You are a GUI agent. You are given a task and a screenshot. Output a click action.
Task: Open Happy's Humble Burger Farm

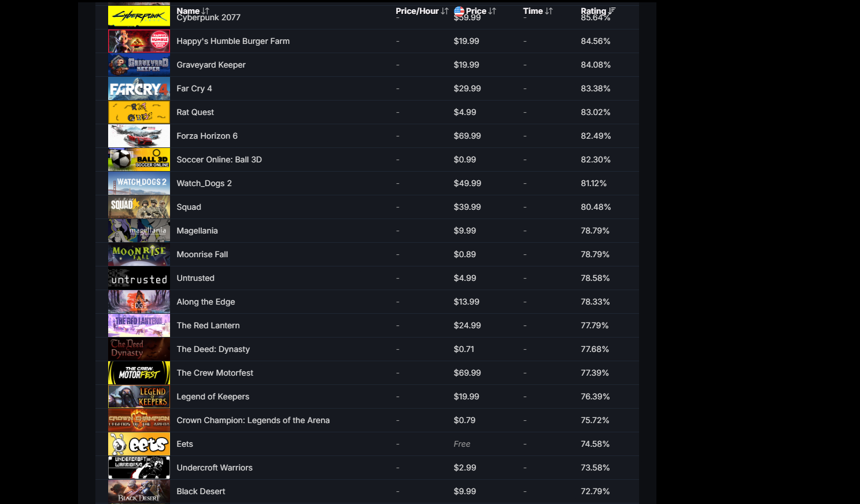(x=233, y=41)
